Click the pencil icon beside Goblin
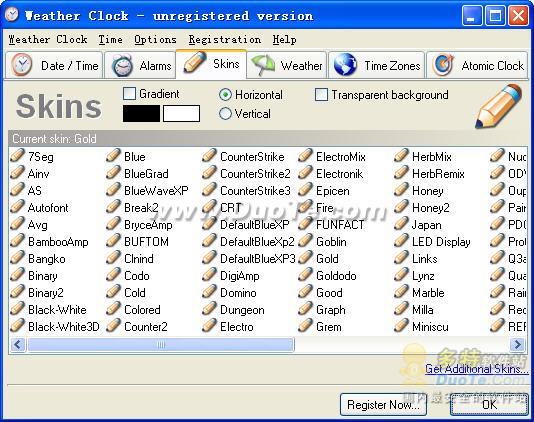 [305, 241]
